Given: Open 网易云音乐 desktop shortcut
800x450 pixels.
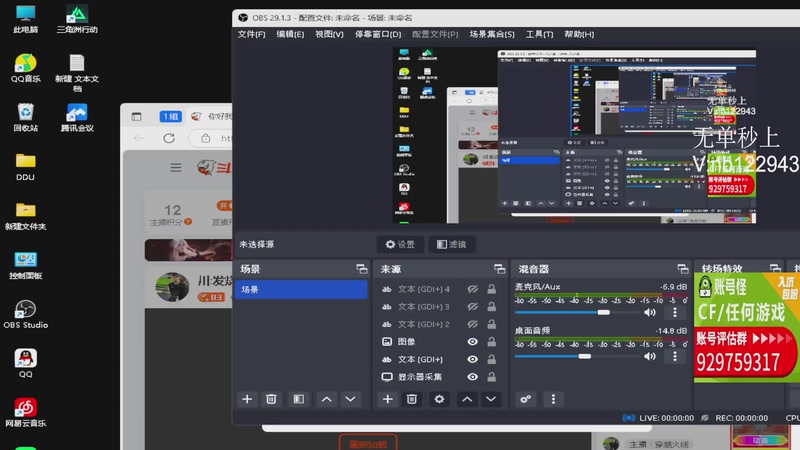Looking at the screenshot, I should click(x=26, y=413).
